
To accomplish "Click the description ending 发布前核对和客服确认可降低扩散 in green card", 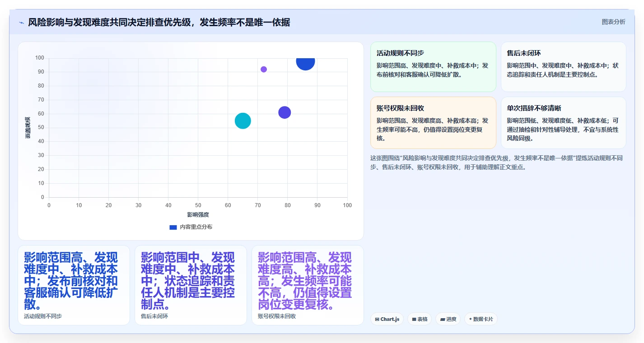I will (x=433, y=70).
